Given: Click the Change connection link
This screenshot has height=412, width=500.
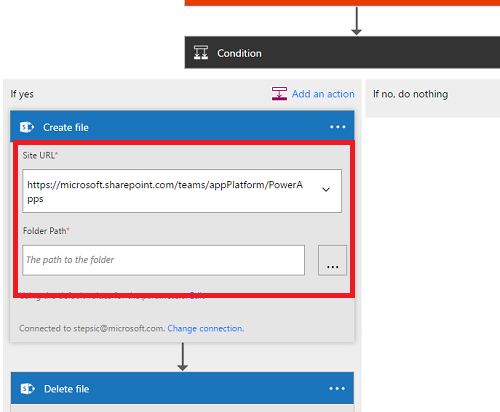Looking at the screenshot, I should 206,328.
